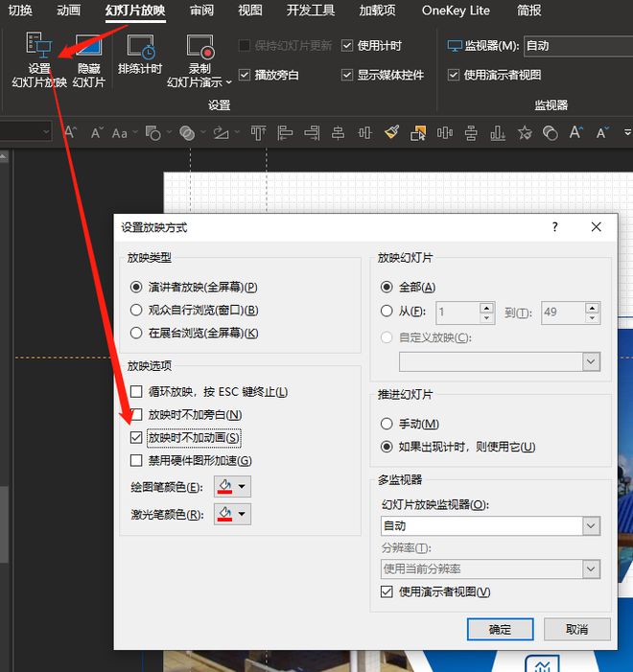Viewport: 633px width, 672px height.
Task: Confirm with the OK (确定) button
Action: (x=500, y=629)
